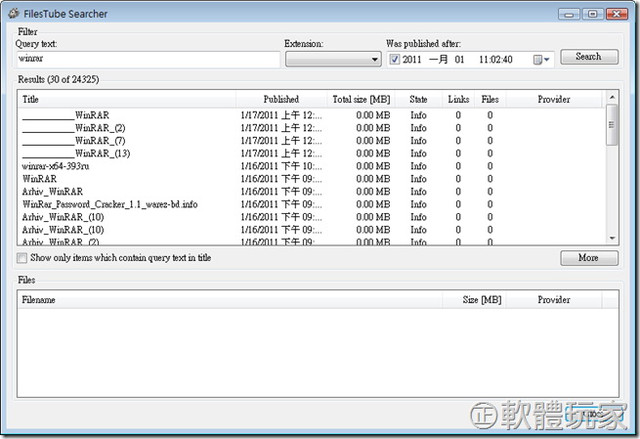640x439 pixels.
Task: Select the ___WinRAR_(7) result row
Action: [x=312, y=141]
